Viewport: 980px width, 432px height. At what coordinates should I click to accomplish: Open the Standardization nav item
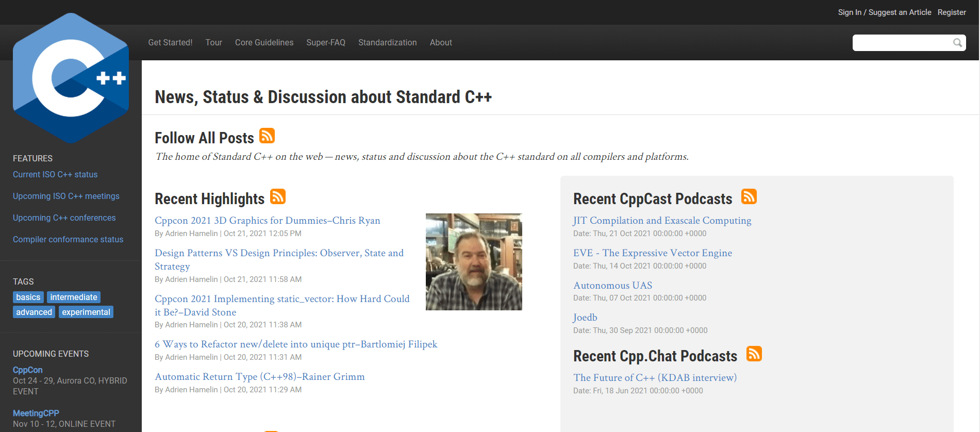(388, 43)
